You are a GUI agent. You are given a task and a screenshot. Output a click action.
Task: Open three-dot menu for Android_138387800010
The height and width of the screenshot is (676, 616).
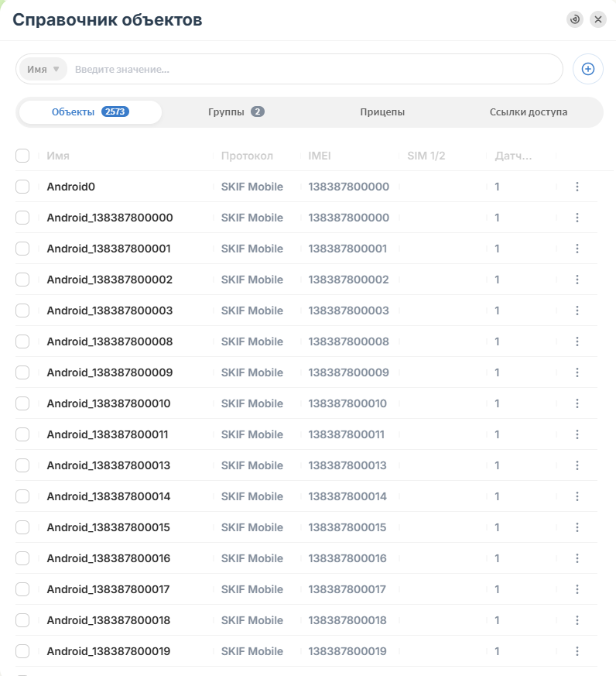pos(577,403)
